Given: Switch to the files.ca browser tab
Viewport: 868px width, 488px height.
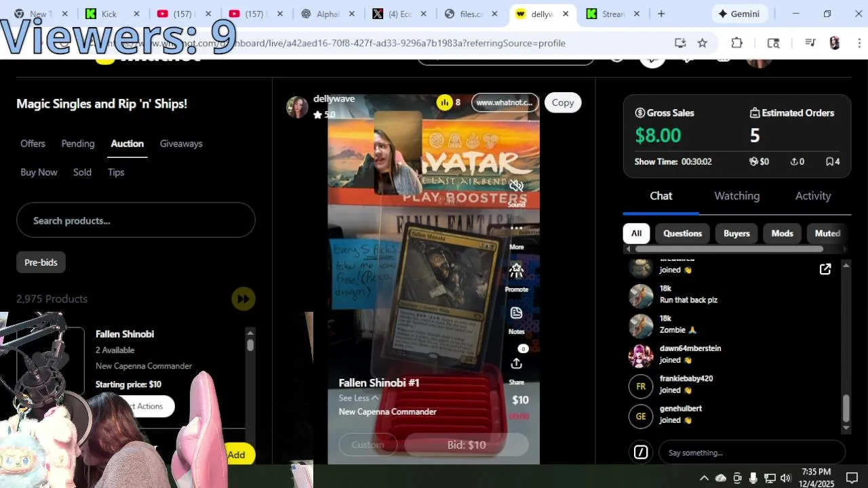Looking at the screenshot, I should pyautogui.click(x=472, y=14).
